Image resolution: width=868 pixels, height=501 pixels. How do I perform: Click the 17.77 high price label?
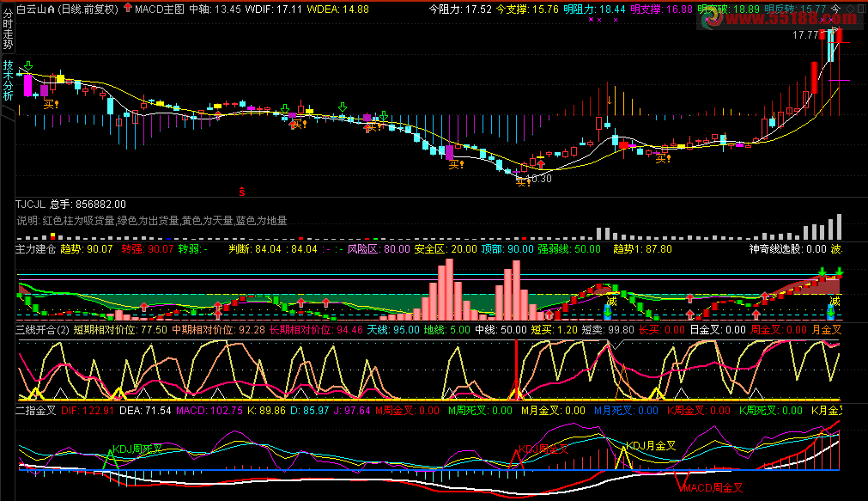pyautogui.click(x=804, y=36)
